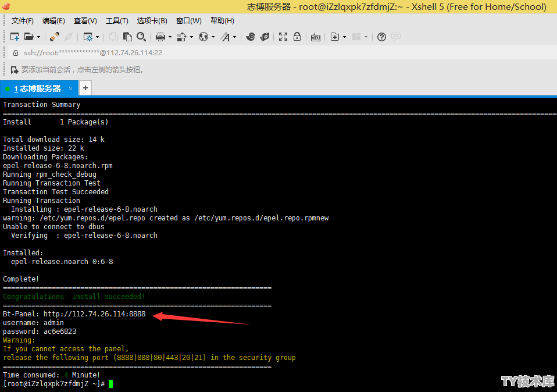This screenshot has width=557, height=392.
Task: Click the '要添加当前会话' hint text
Action: [83, 70]
